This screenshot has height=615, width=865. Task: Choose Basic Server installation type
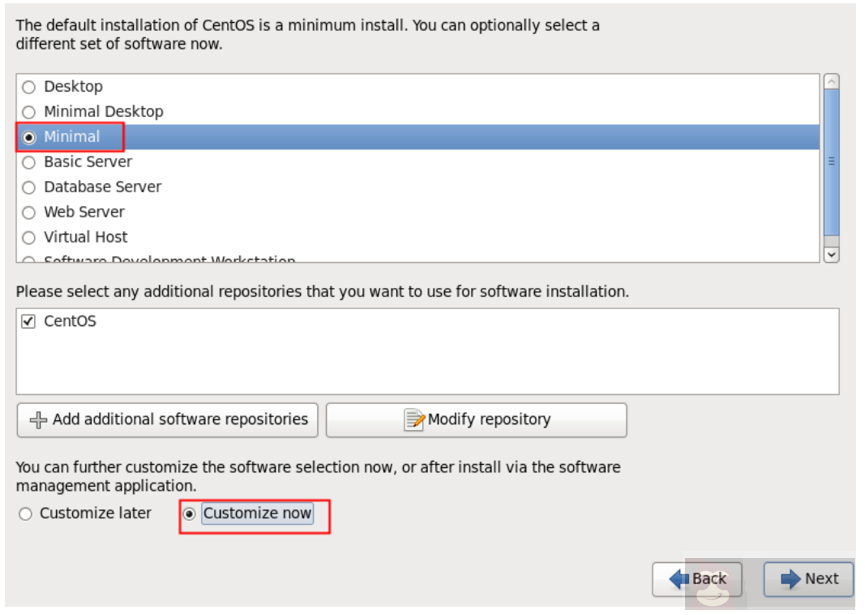29,161
